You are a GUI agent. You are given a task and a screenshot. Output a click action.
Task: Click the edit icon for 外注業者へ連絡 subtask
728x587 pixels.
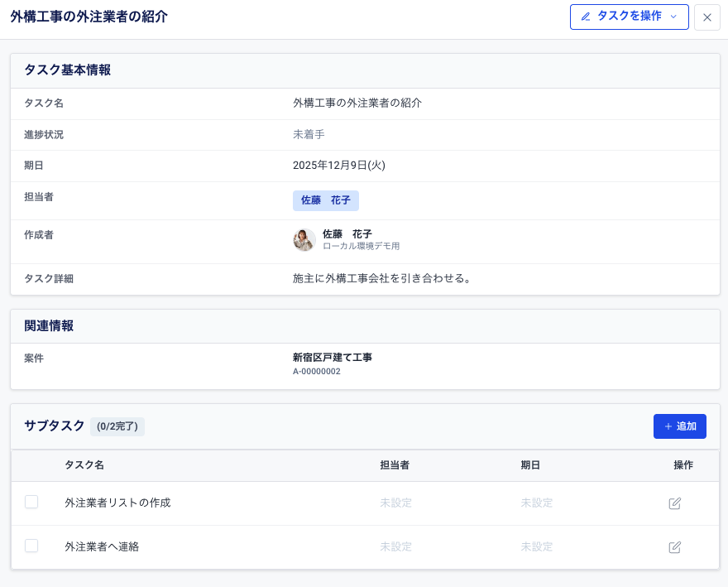[x=674, y=547]
